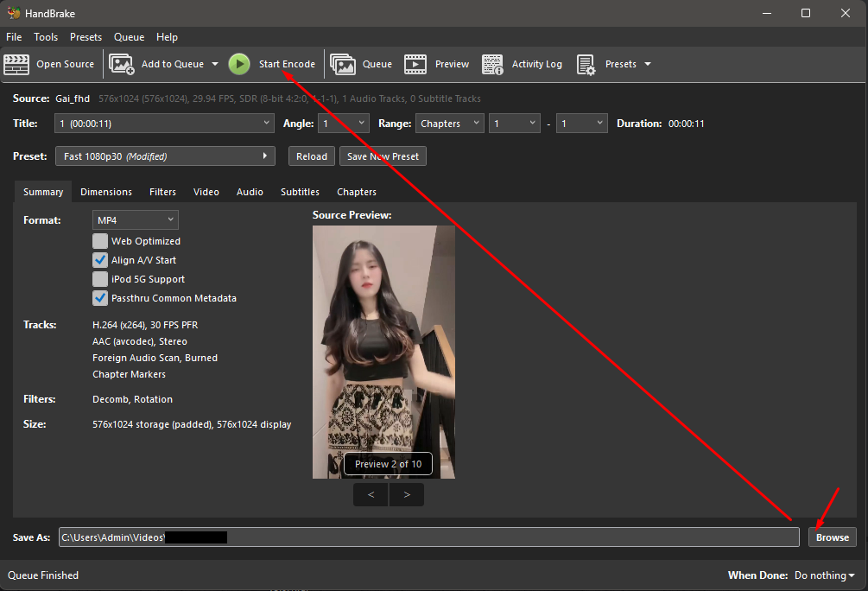Click the Browse button
The image size is (868, 591).
click(832, 537)
